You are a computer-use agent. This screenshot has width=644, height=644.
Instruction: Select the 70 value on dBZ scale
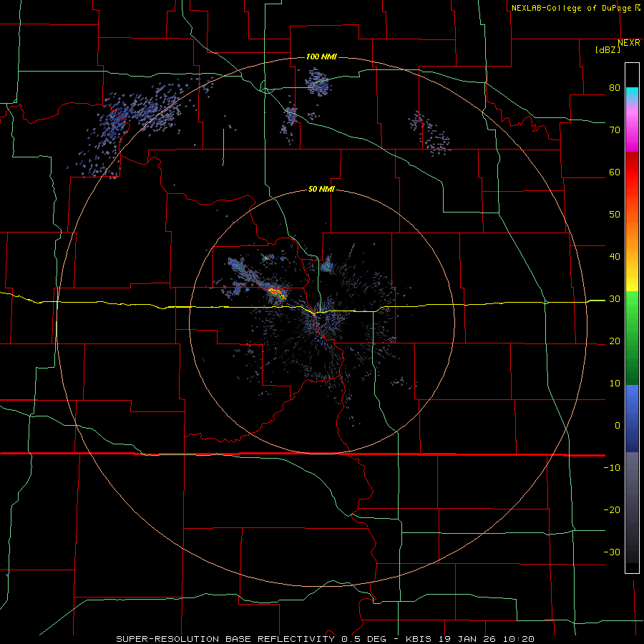tap(615, 130)
